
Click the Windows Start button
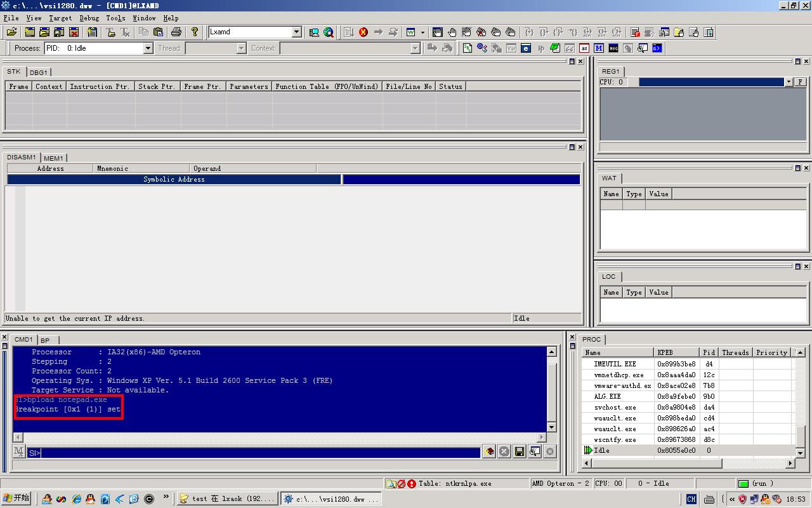(x=16, y=498)
